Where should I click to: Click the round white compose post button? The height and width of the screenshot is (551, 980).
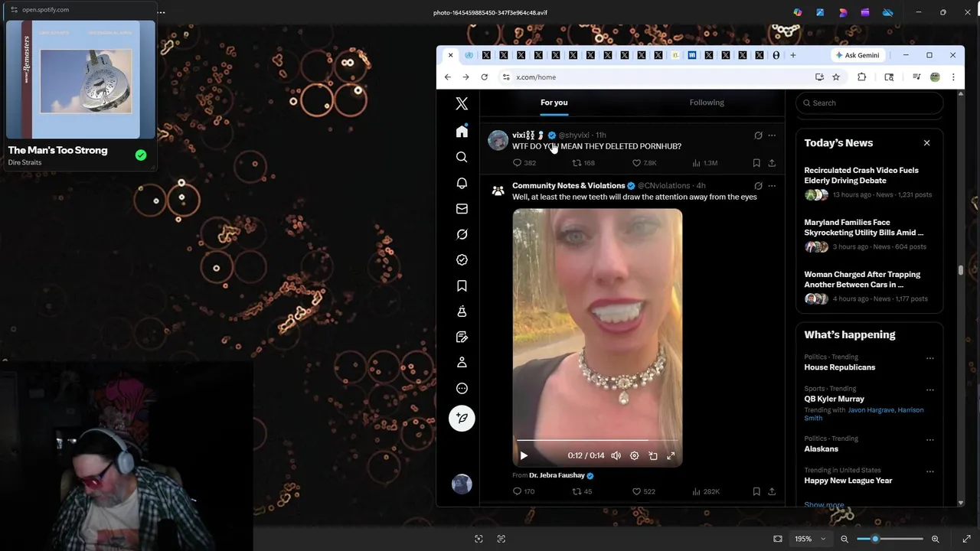pos(462,418)
